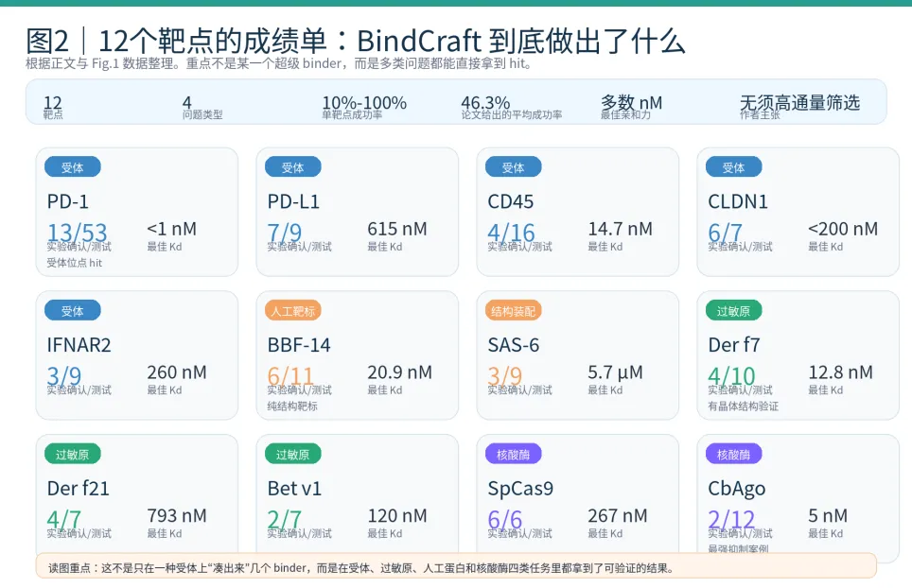Click the 120 nM Kd value
The width and height of the screenshot is (912, 588).
[x=397, y=515]
